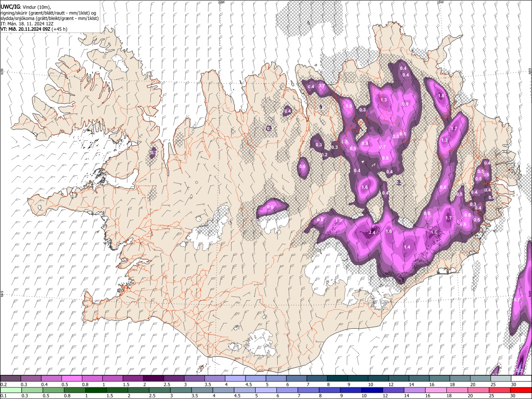Image resolution: width=532 pixels, height=399 pixels.
Task: Click the 2.4 snowfall value on the map
Action: pyautogui.click(x=372, y=232)
